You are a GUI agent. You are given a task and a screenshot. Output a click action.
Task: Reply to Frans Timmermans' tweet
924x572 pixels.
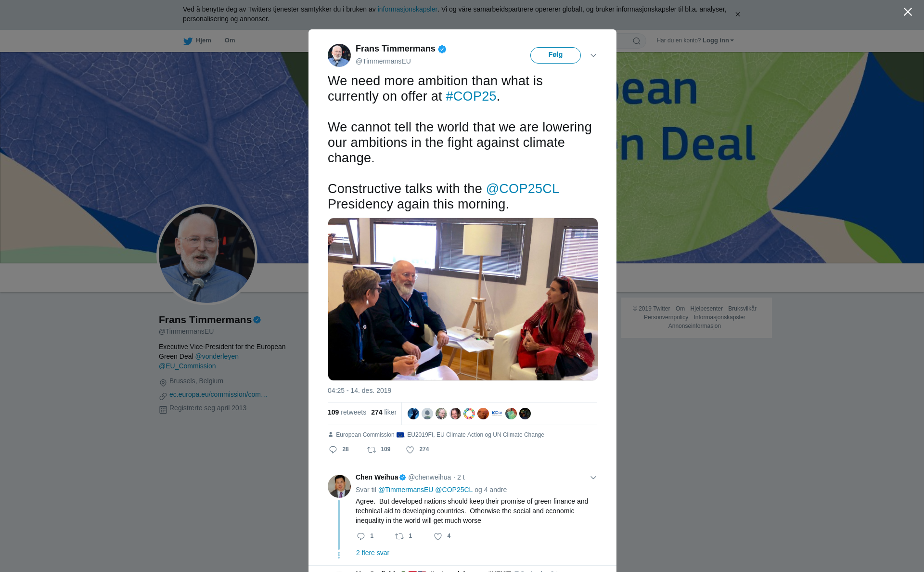point(333,450)
